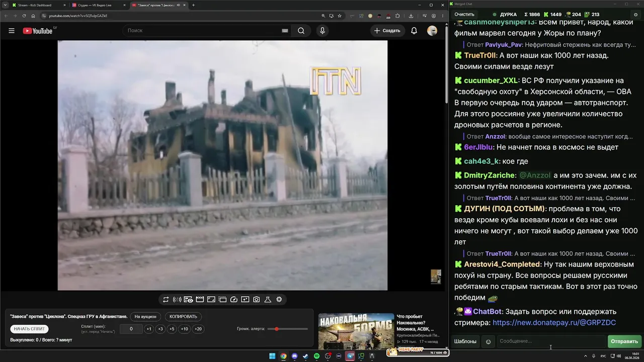This screenshot has height=362, width=644.
Task: Click the broadcast signal icon in the video toolbar
Action: coord(177,300)
